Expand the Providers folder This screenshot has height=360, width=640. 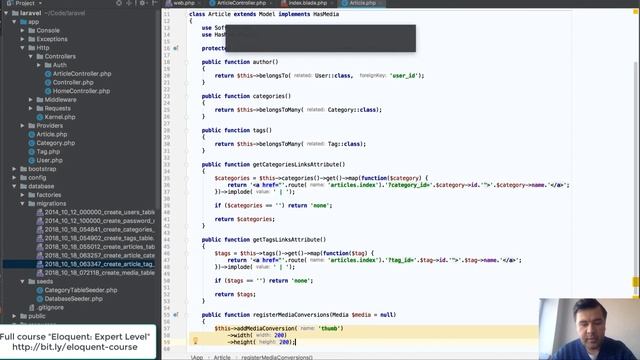22,126
